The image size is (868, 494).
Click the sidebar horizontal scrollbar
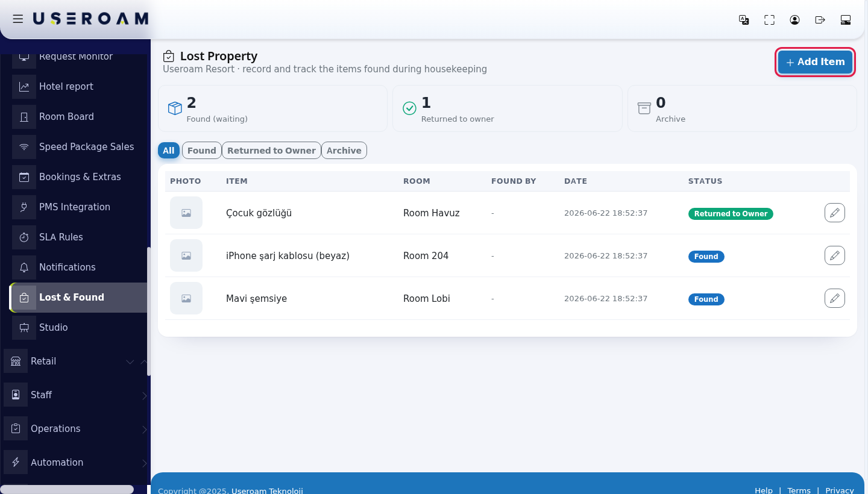(67, 489)
